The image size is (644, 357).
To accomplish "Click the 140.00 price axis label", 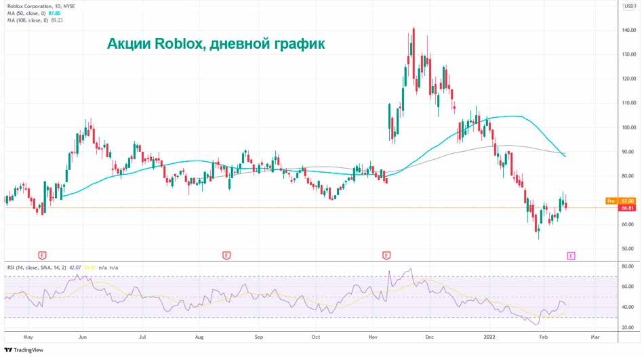I will pyautogui.click(x=628, y=30).
